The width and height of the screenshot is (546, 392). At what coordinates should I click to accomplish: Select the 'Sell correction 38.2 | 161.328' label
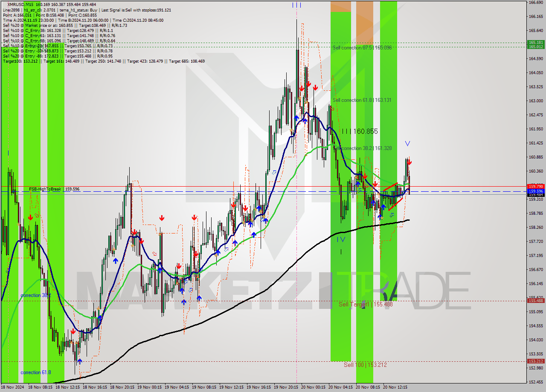click(362, 148)
